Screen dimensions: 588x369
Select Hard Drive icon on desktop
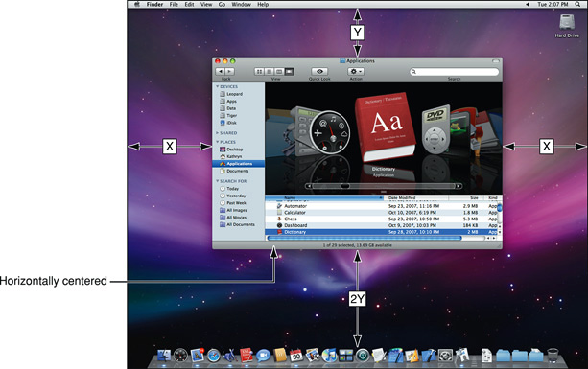567,26
